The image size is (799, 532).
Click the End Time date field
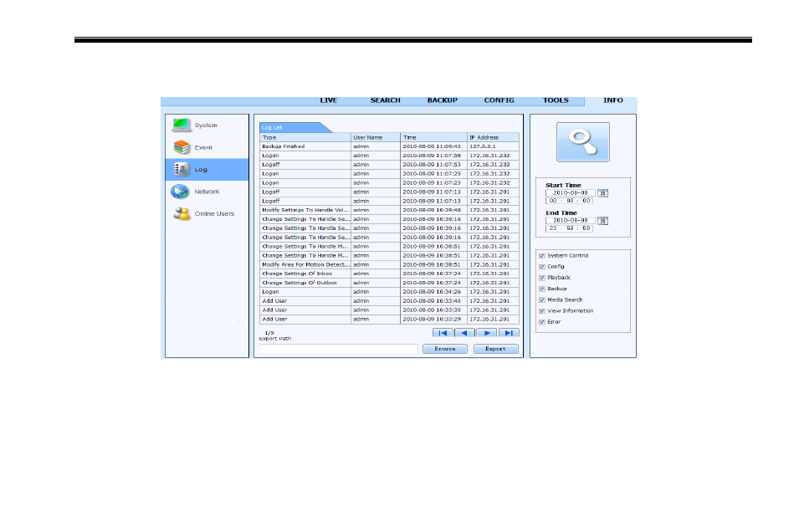point(571,221)
